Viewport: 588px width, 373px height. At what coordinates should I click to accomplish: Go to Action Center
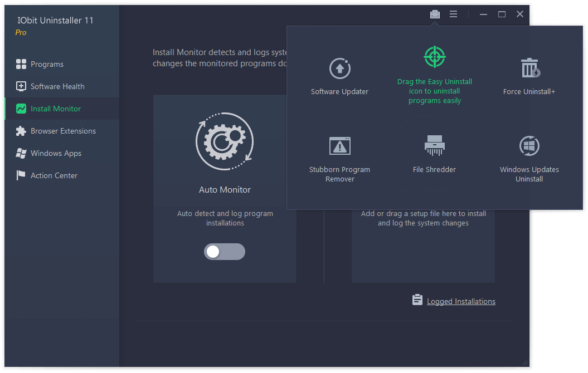(62, 175)
